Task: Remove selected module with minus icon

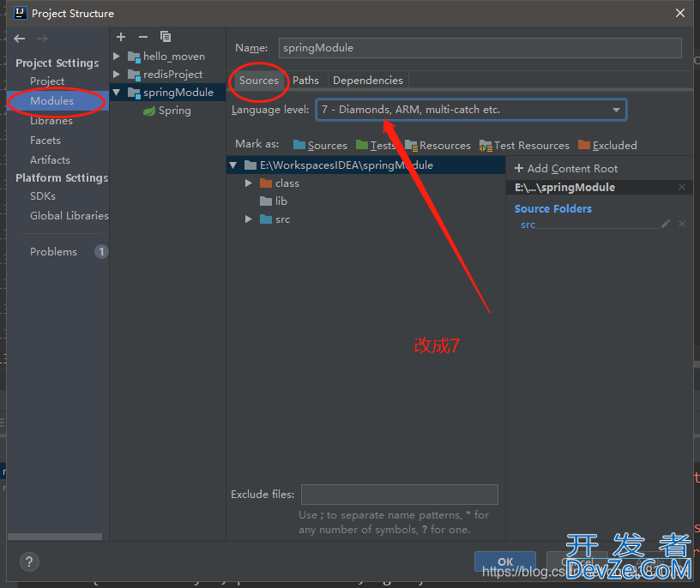Action: (x=143, y=37)
